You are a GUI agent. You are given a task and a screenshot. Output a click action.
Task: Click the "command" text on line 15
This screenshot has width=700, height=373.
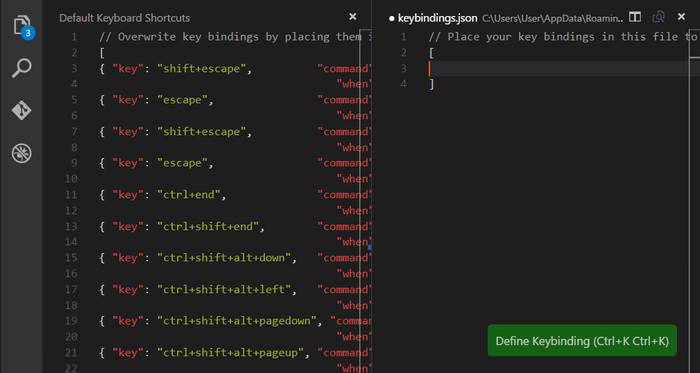(344, 258)
